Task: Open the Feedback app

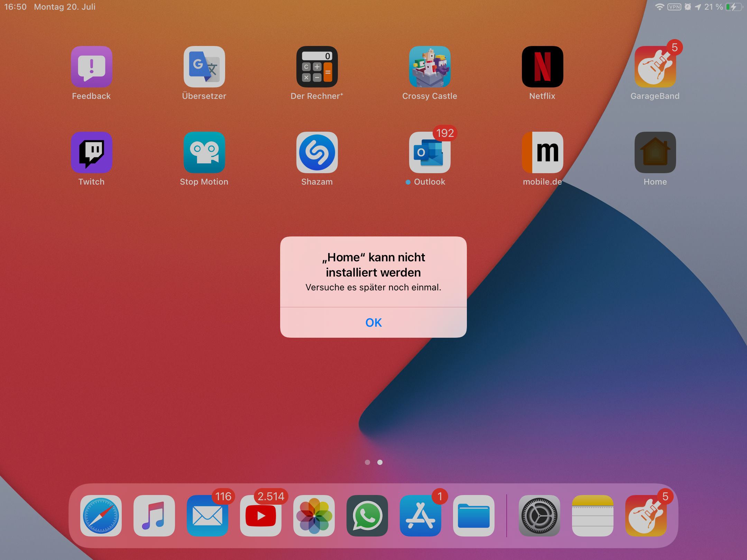Action: pos(92,67)
